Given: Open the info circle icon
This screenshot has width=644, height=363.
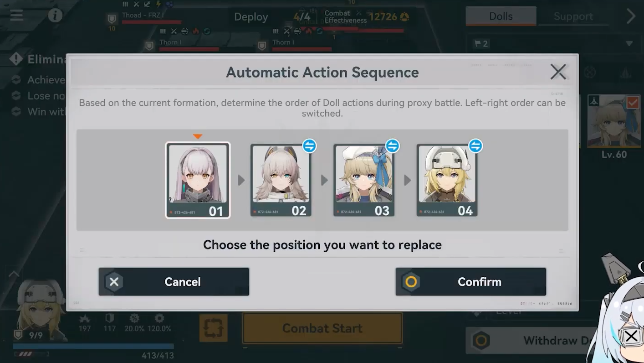Looking at the screenshot, I should [55, 16].
